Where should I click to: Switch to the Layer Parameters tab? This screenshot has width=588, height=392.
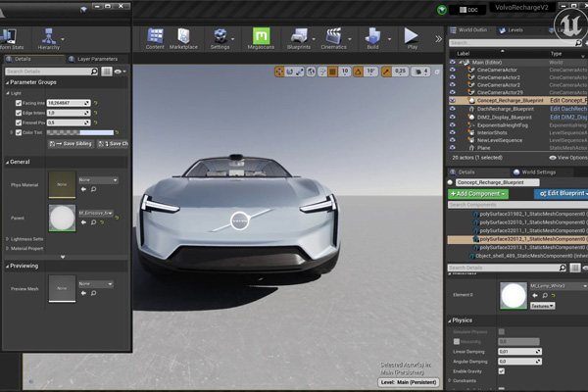(97, 59)
